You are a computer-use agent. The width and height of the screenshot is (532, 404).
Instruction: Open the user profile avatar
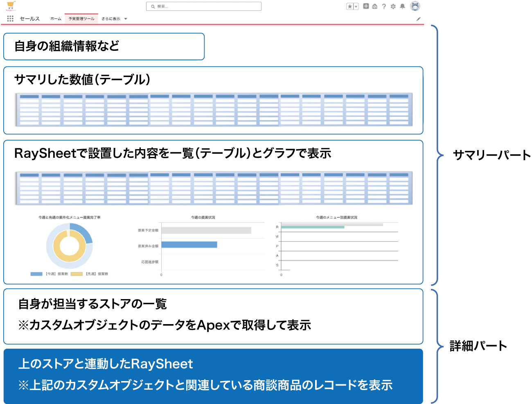point(415,6)
